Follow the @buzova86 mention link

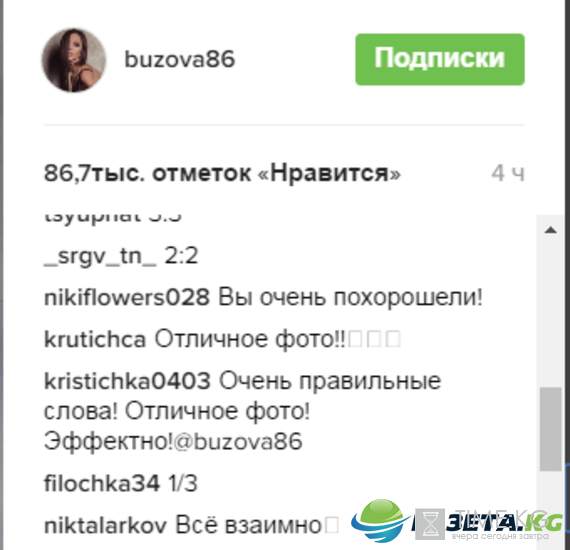click(x=238, y=441)
